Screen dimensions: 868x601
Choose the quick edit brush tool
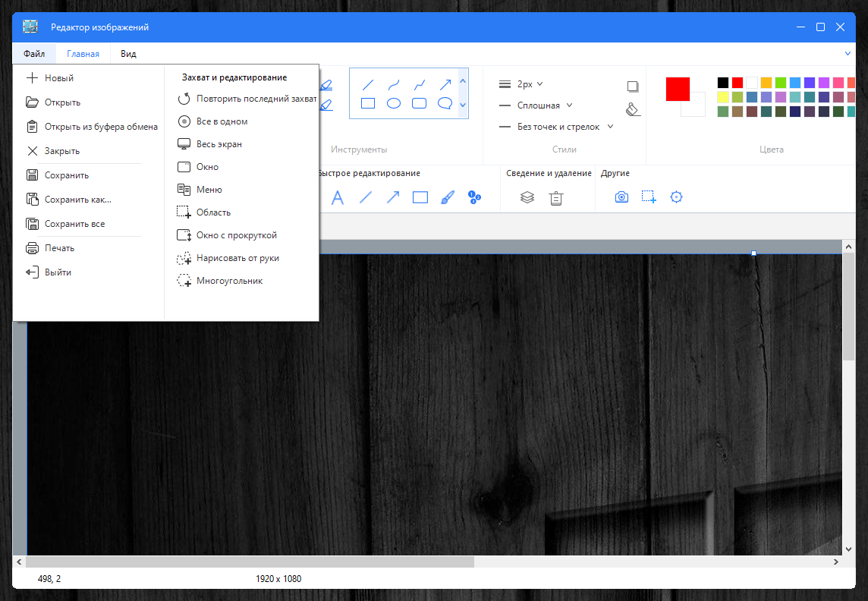448,197
